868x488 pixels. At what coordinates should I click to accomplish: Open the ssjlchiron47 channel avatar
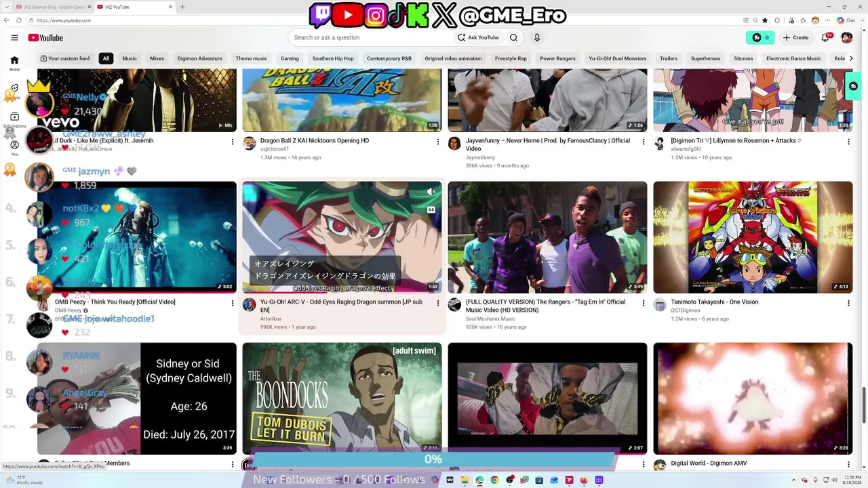pos(249,144)
